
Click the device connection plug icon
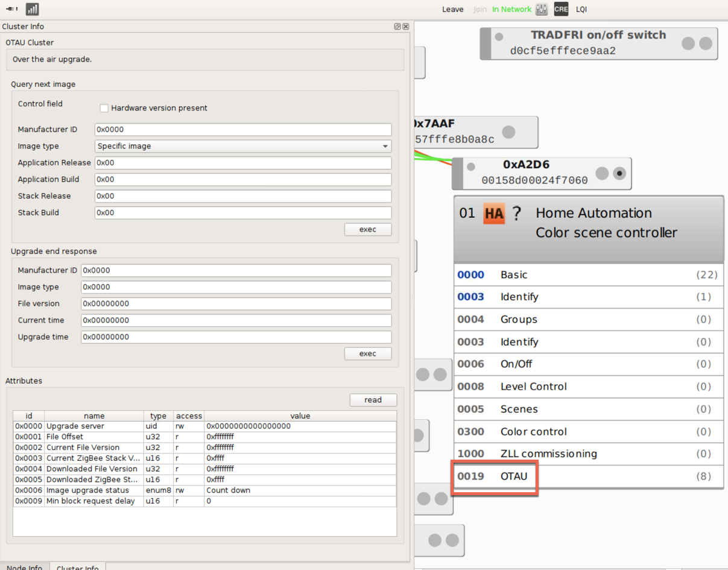click(x=12, y=9)
